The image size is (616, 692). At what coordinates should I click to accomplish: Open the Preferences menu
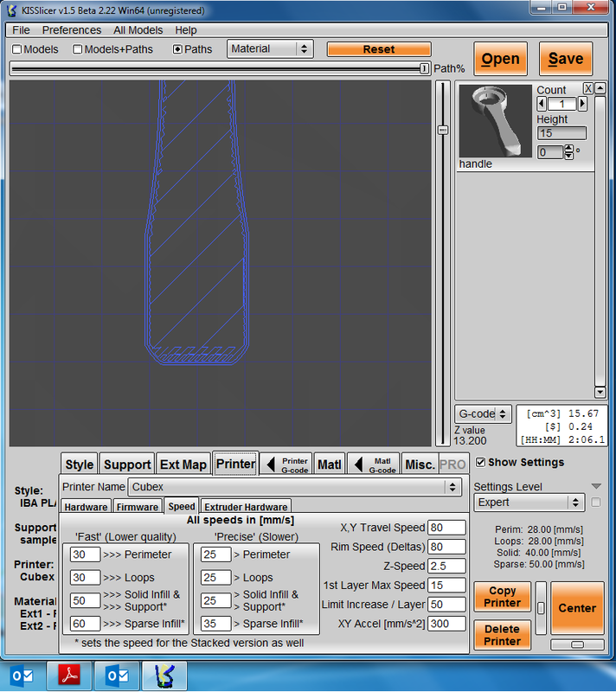coord(72,30)
